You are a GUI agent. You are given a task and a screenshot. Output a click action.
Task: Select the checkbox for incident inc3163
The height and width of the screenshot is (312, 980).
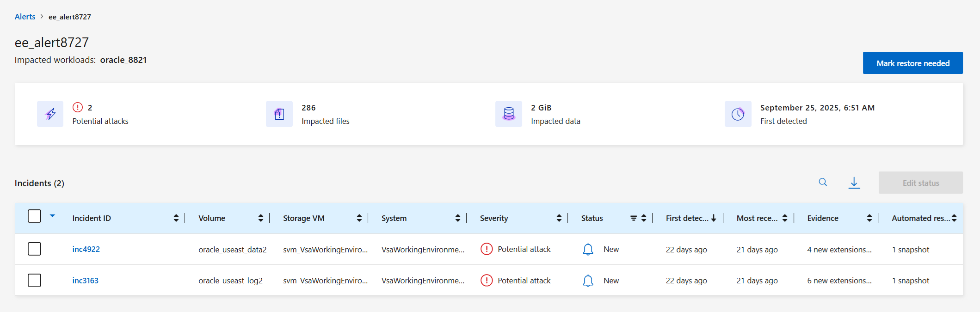[x=35, y=280]
